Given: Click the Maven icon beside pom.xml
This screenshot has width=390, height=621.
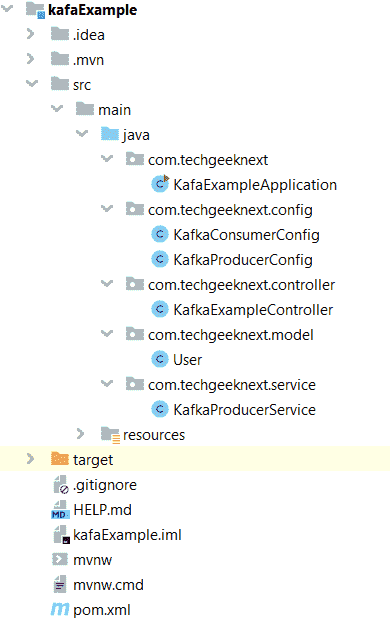Looking at the screenshot, I should (60, 610).
